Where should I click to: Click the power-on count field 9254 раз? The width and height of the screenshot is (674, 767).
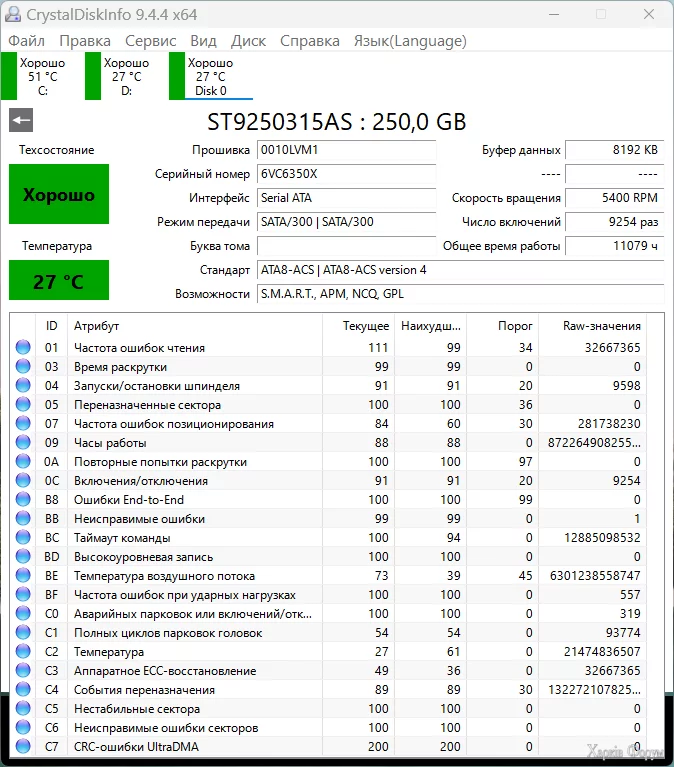(614, 222)
